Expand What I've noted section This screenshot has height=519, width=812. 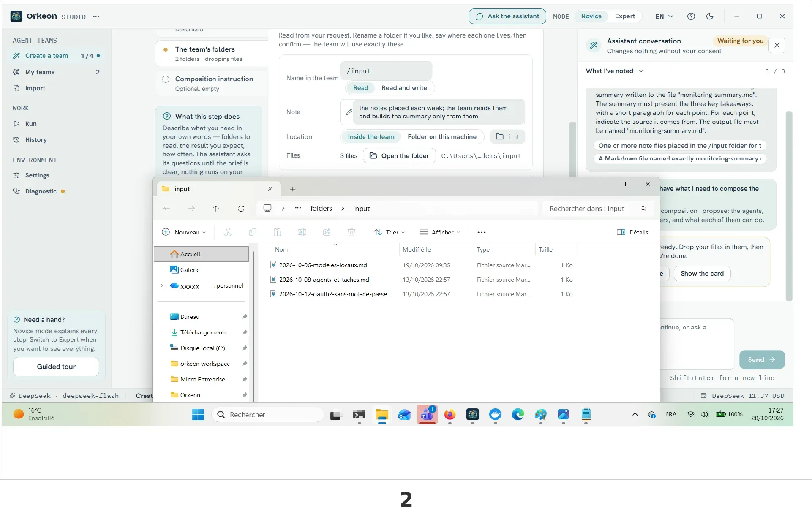point(615,71)
